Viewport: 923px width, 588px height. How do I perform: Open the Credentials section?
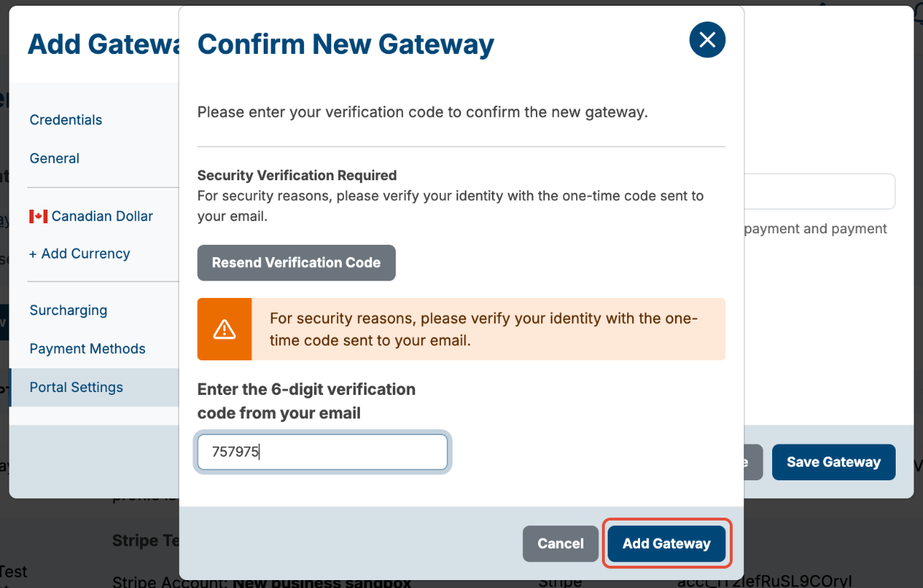click(66, 120)
